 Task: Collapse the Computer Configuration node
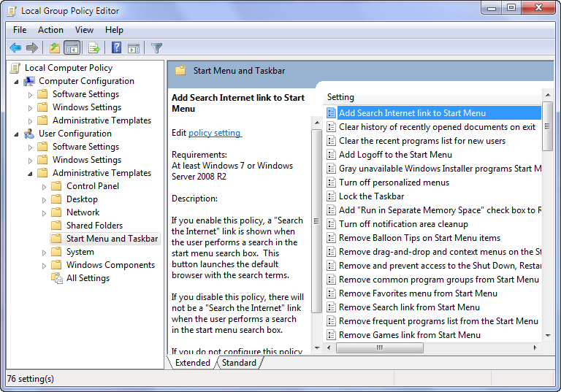17,82
